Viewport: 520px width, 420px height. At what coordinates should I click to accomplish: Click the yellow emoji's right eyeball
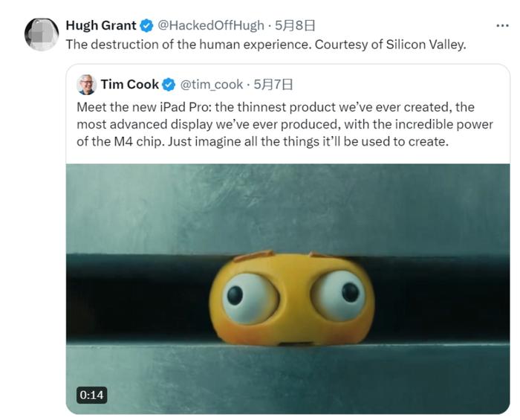point(339,294)
